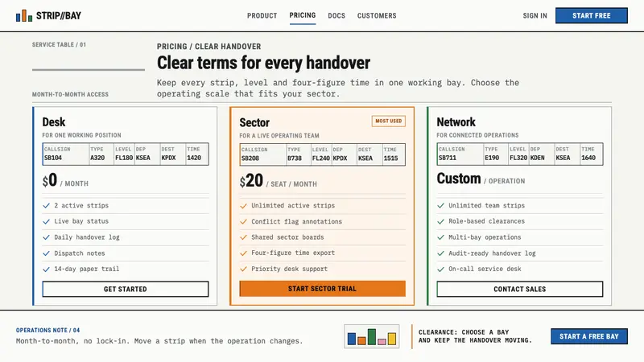Click the "Custom / OPERATION" price
Screen dimensions: 644x362
coord(481,179)
